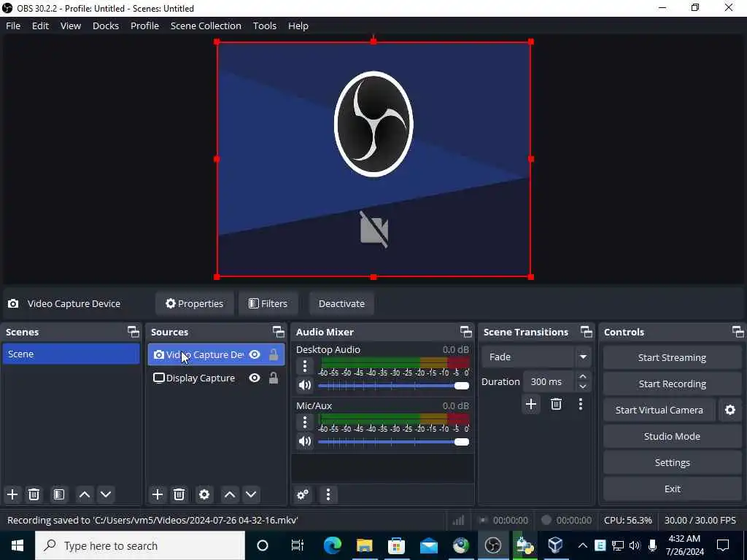
Task: Add a new source with the plus icon
Action: click(158, 494)
